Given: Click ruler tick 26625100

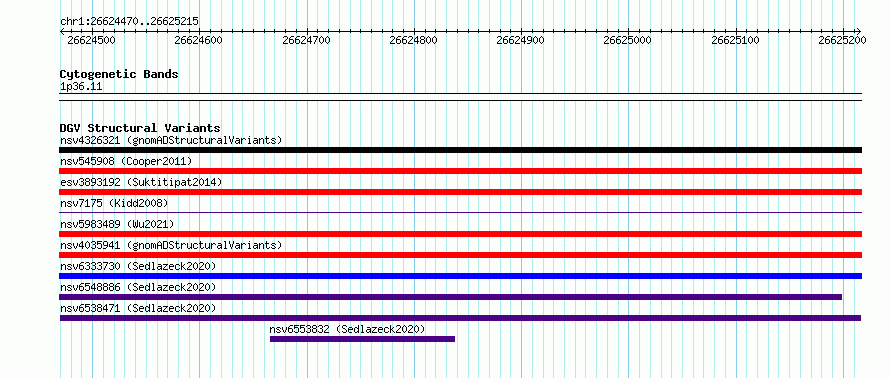Looking at the screenshot, I should point(735,40).
